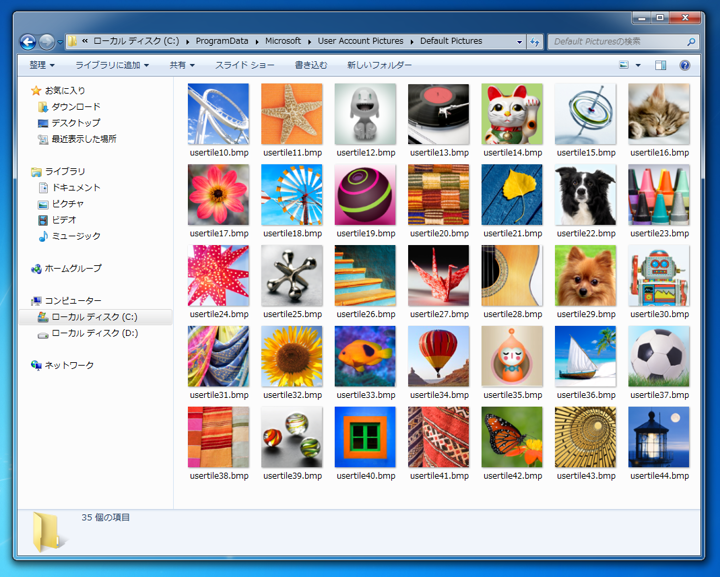Image resolution: width=720 pixels, height=577 pixels.
Task: Go to User Account Pictures breadcrumb
Action: pyautogui.click(x=360, y=41)
